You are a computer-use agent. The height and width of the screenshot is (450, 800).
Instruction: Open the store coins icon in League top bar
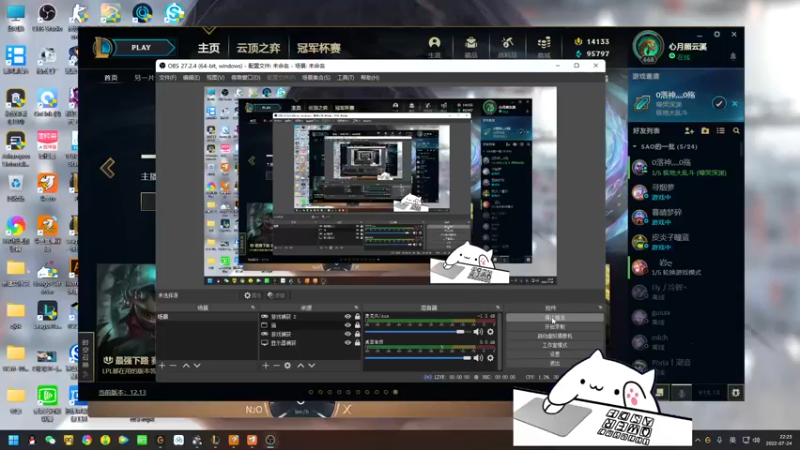click(x=544, y=43)
